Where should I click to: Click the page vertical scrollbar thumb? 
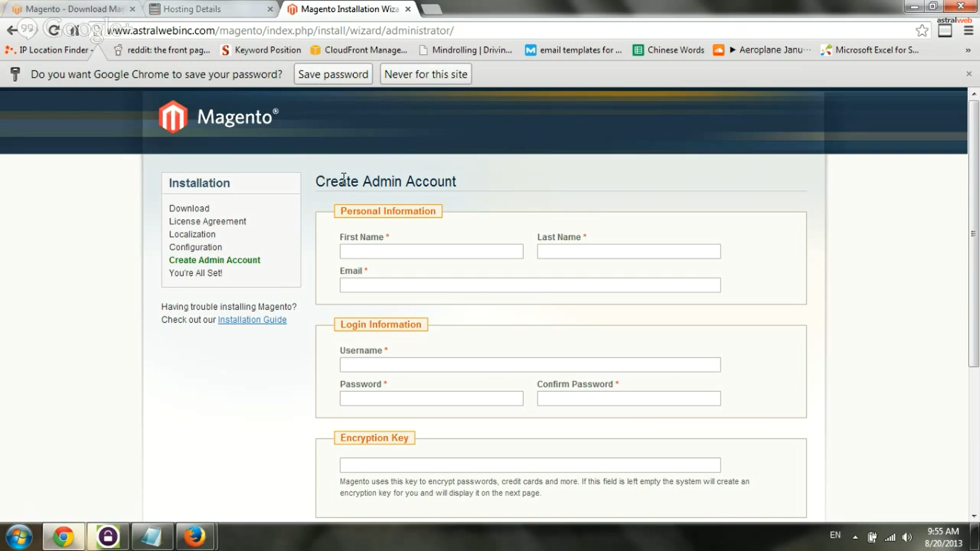click(973, 233)
